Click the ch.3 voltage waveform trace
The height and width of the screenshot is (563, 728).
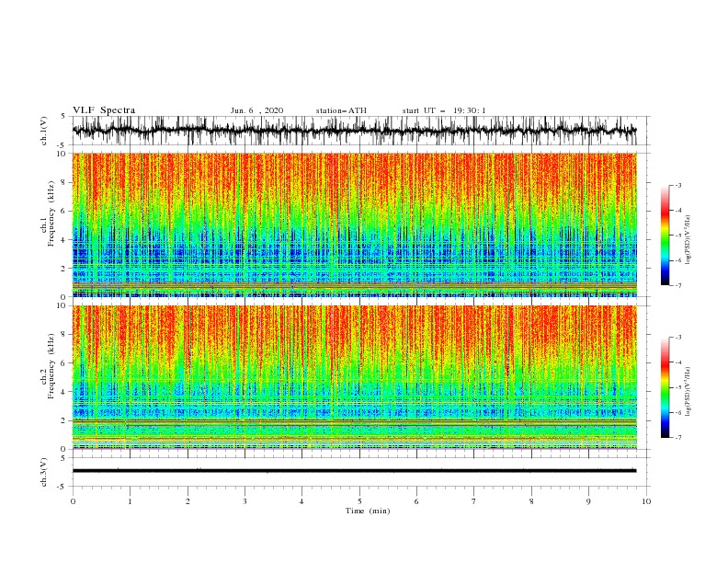[354, 471]
